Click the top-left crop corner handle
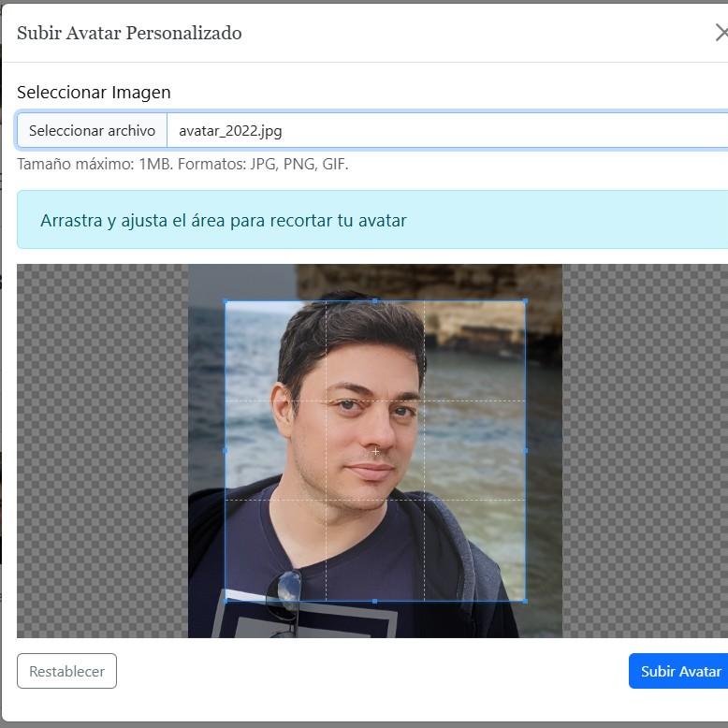Screen dimensions: 728x728 [226, 301]
